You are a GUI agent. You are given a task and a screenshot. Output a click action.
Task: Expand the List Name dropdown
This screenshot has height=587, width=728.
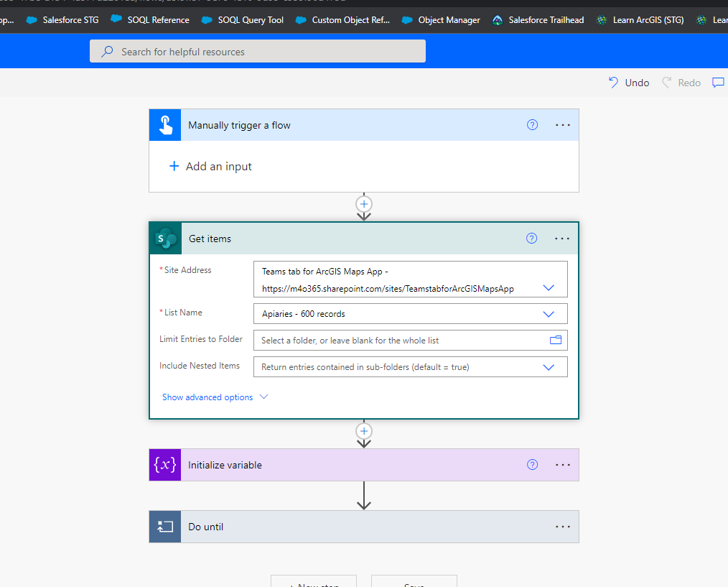(549, 314)
